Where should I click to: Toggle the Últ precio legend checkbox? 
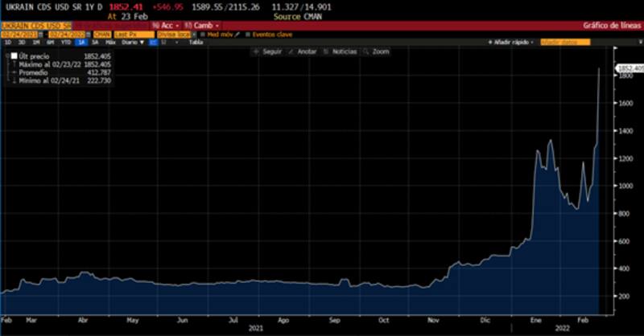click(x=13, y=56)
